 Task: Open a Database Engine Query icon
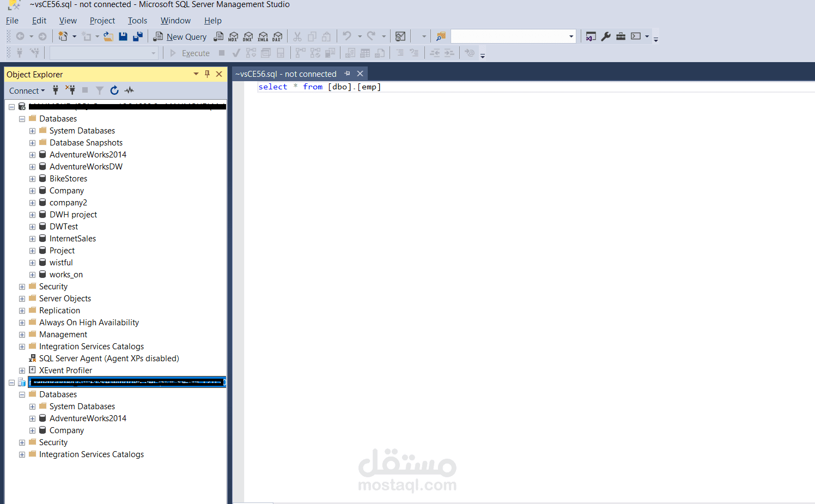[218, 37]
